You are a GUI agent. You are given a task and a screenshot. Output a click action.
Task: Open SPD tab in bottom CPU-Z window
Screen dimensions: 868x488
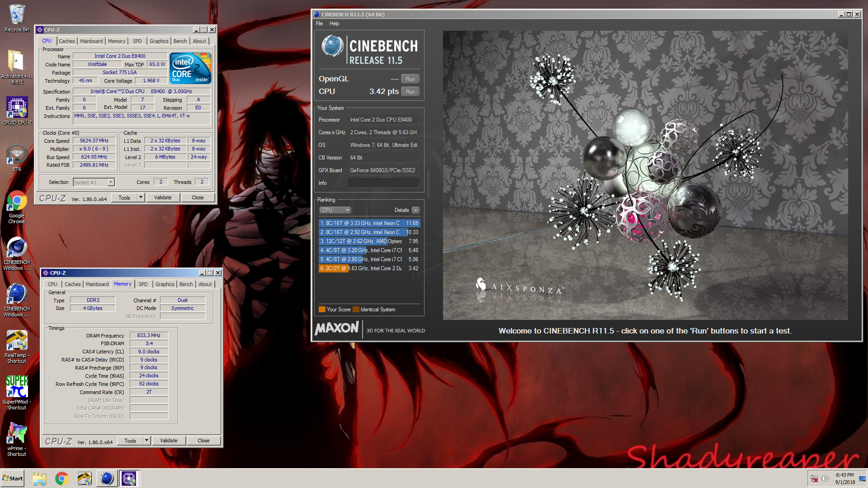coord(143,284)
